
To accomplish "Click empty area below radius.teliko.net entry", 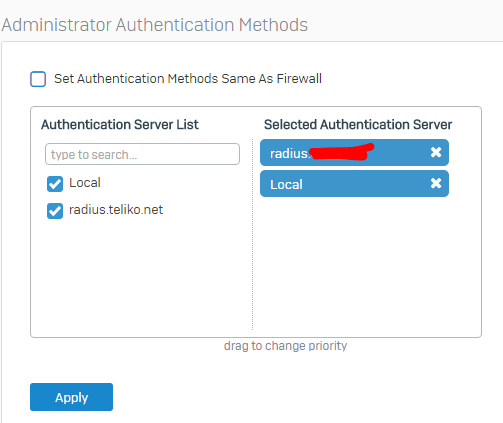I will tap(142, 275).
